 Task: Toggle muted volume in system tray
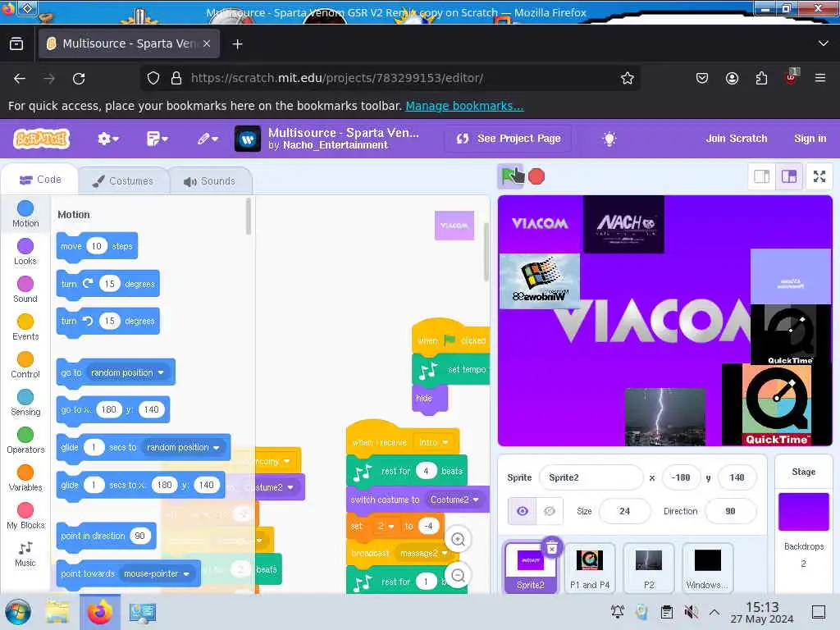[691, 612]
